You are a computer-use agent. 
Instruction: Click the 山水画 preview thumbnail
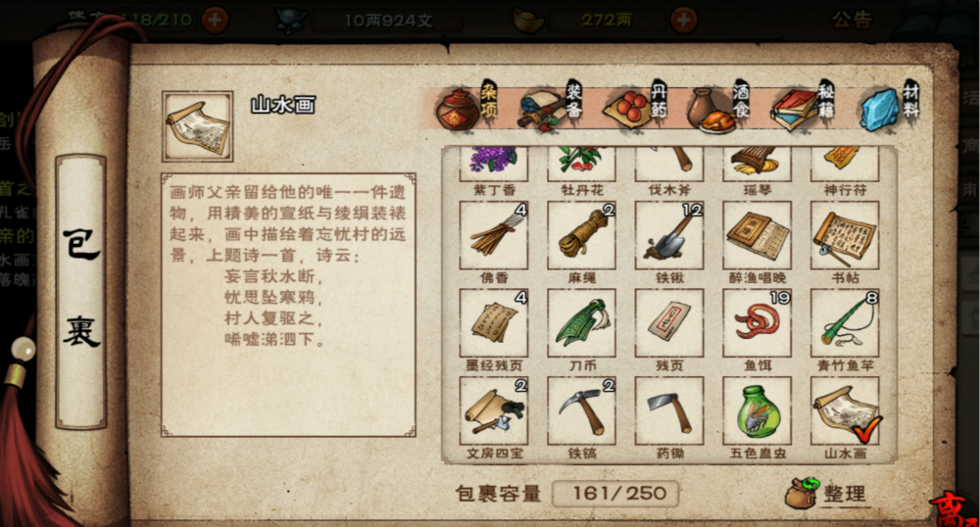[198, 126]
